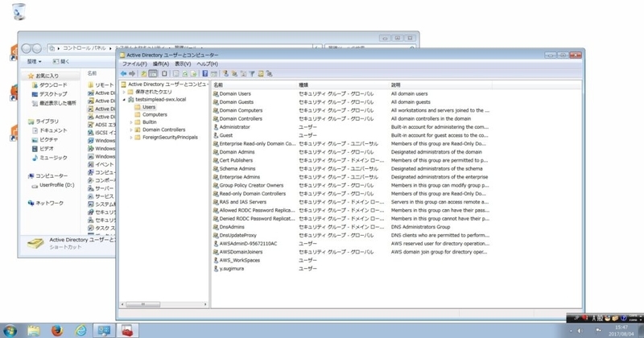Open Windows Explorer from the taskbar
This screenshot has height=338, width=644.
pos(34,330)
